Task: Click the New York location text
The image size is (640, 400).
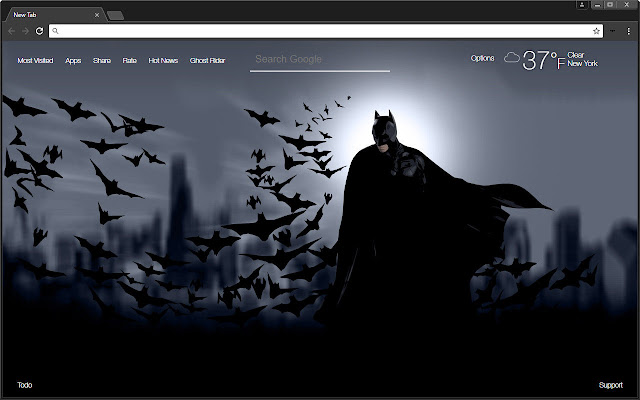Action: (582, 63)
